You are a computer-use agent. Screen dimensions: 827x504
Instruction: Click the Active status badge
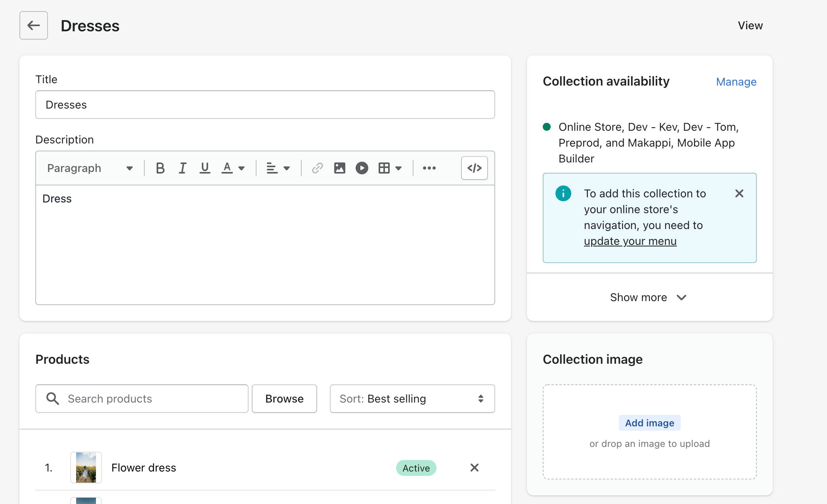coord(416,468)
